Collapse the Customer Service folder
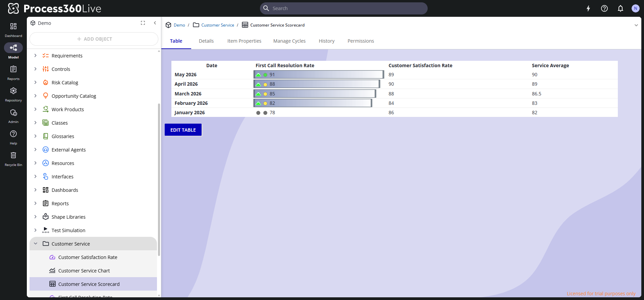The width and height of the screenshot is (644, 300). click(36, 244)
